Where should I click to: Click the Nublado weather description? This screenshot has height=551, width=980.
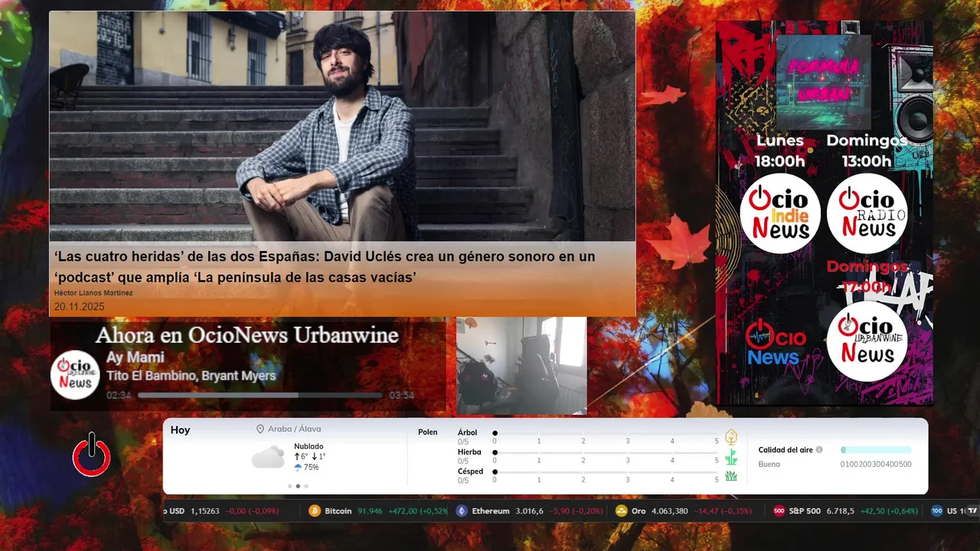[x=309, y=446]
